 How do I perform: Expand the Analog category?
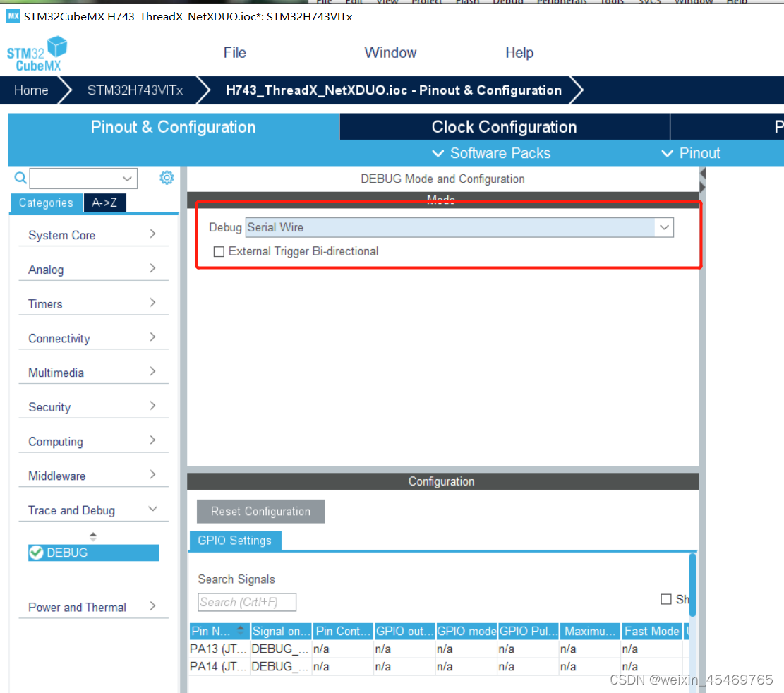[93, 270]
